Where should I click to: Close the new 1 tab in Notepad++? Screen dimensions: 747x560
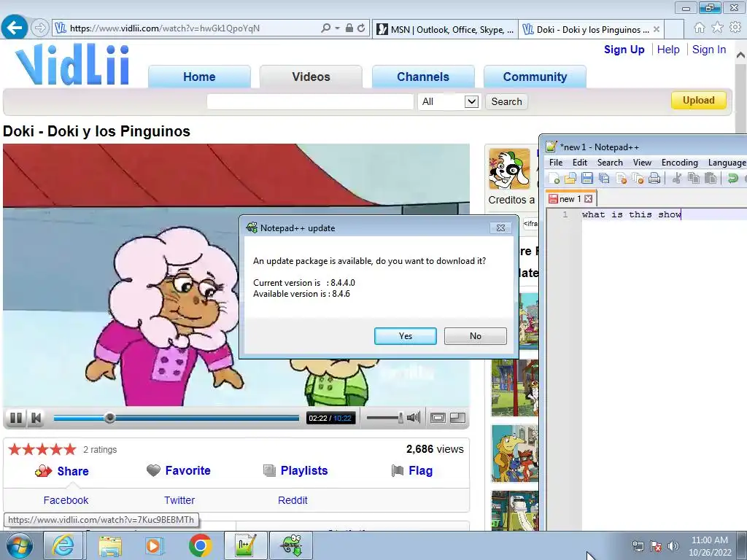pos(589,198)
